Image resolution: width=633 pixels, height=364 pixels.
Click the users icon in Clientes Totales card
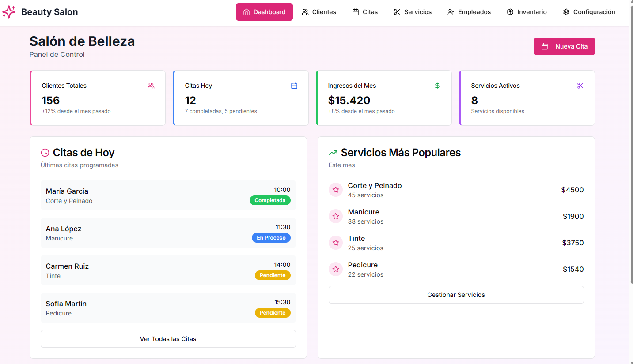point(151,86)
